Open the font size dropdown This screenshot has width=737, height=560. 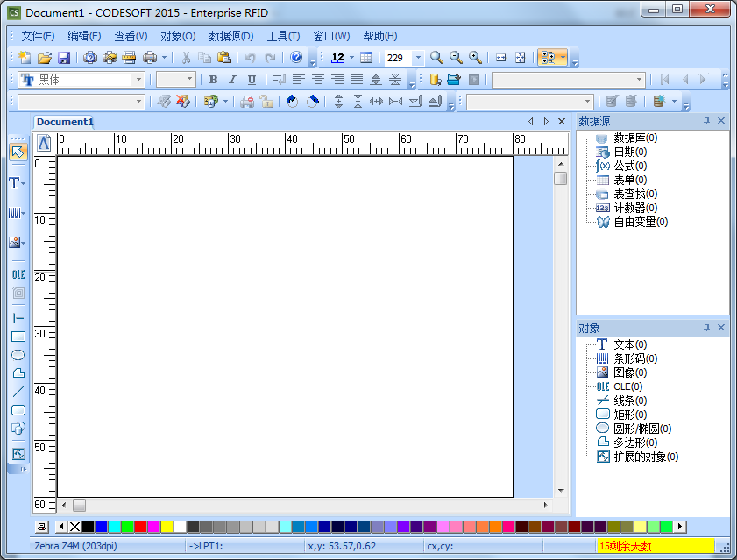tap(189, 79)
